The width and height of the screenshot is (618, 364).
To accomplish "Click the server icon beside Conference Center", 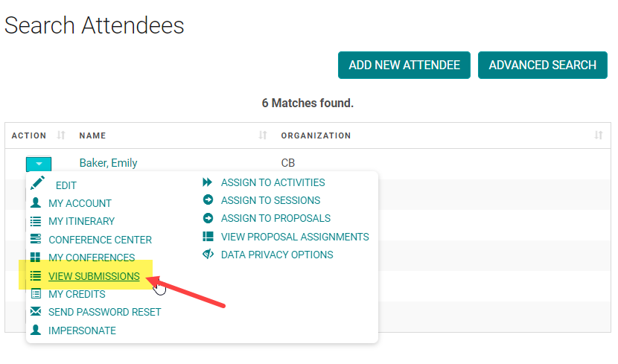I will point(36,239).
